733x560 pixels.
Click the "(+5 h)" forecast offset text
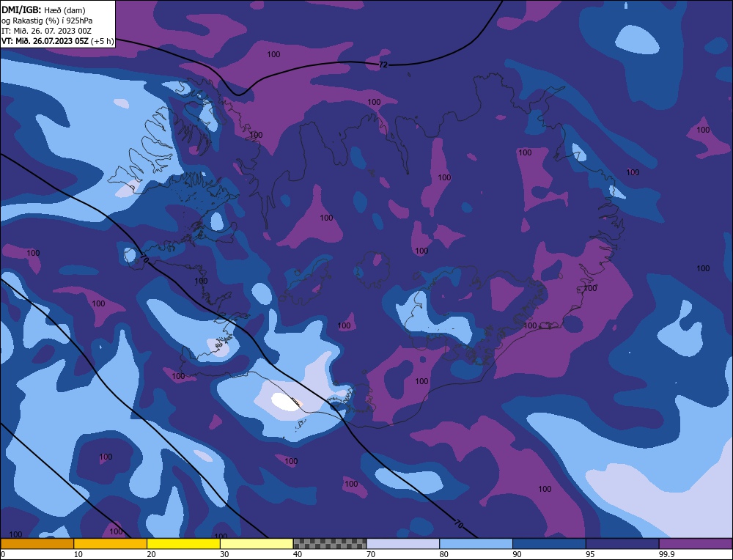click(x=102, y=40)
